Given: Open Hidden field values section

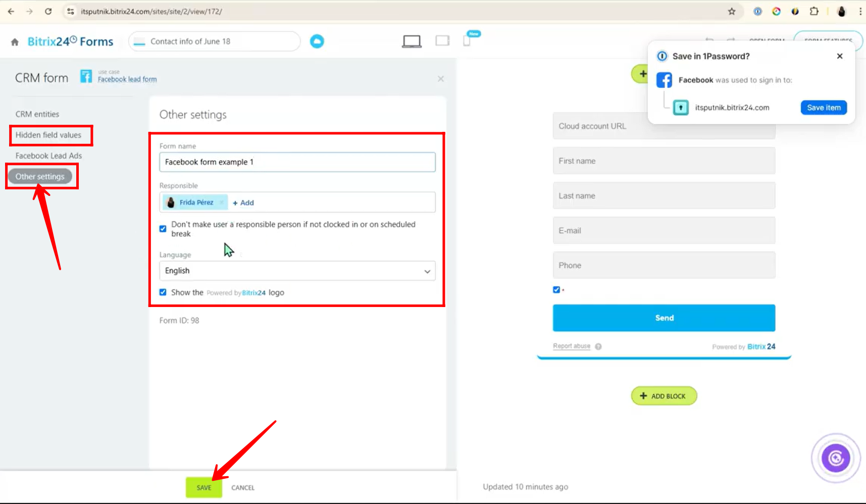Looking at the screenshot, I should [x=48, y=135].
